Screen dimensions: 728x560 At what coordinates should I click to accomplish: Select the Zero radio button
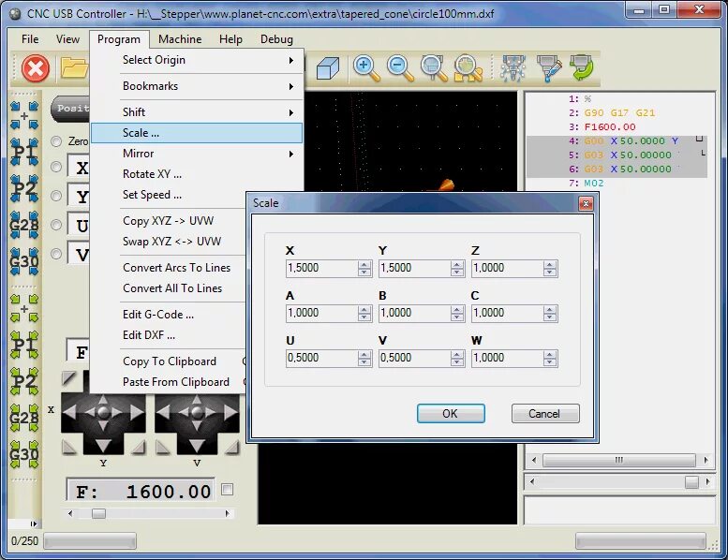pos(56,141)
